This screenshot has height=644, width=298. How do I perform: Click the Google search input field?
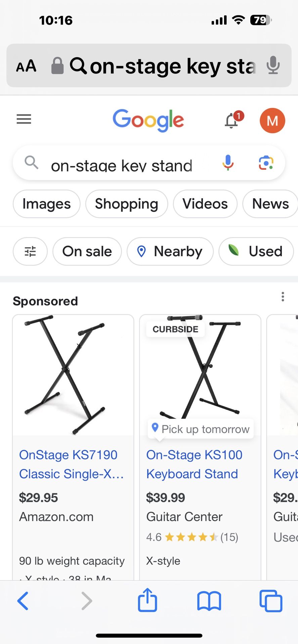point(128,164)
